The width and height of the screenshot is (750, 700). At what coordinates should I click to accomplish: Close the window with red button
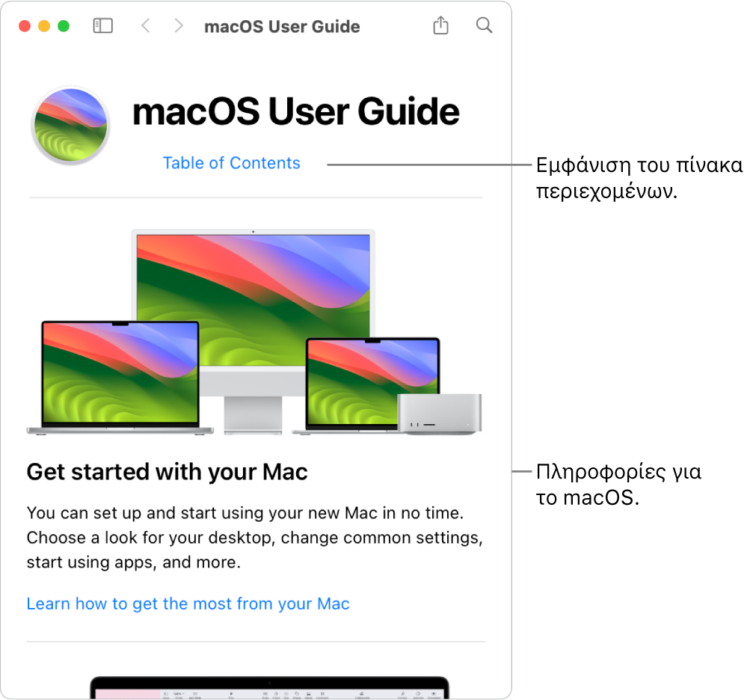(25, 26)
